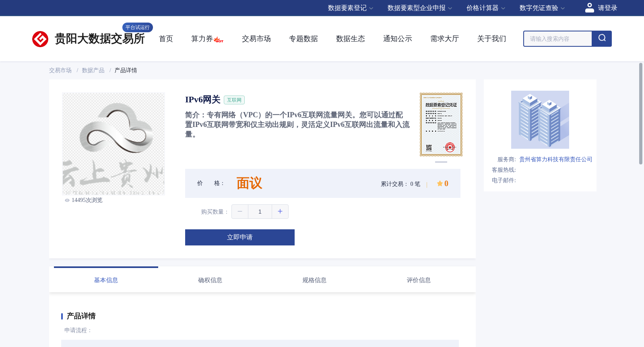Image resolution: width=644 pixels, height=347 pixels.
Task: Click the 申请流程 label
Action: 78,330
